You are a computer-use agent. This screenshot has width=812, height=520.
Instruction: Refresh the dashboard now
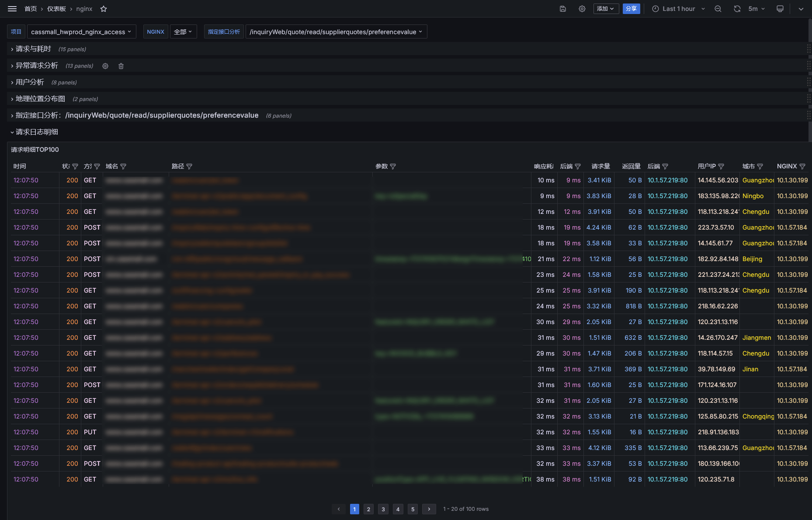[737, 9]
